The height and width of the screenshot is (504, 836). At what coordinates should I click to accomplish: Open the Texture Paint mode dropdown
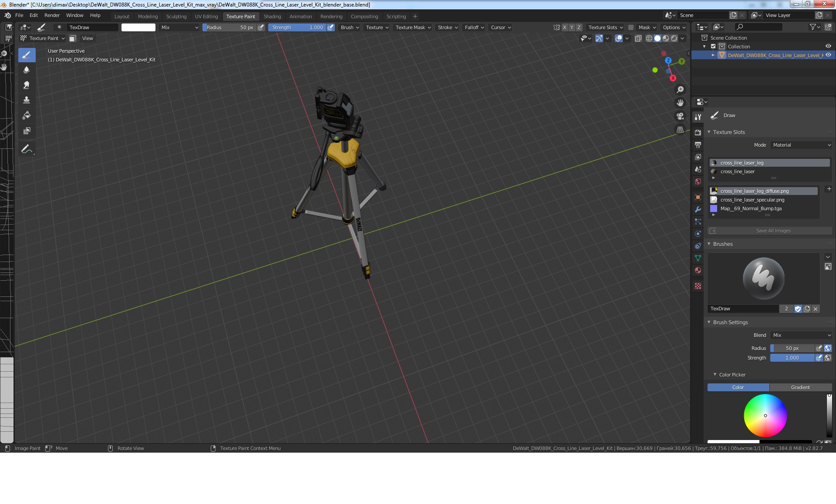[43, 38]
